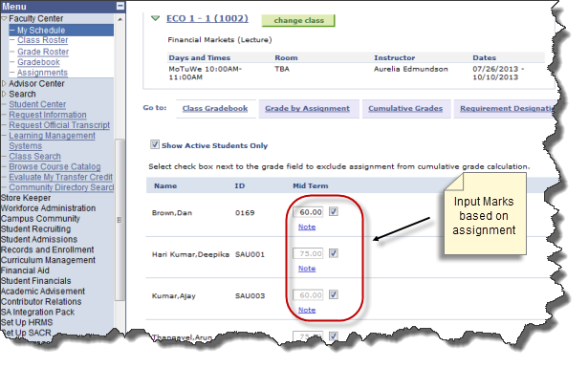Expand the Advisor Center menu node

coord(4,83)
